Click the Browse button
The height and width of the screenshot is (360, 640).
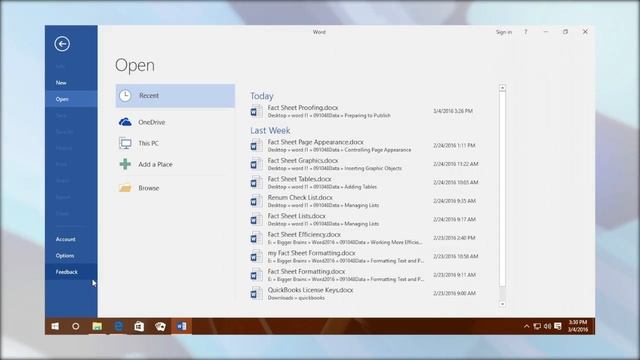click(x=175, y=188)
